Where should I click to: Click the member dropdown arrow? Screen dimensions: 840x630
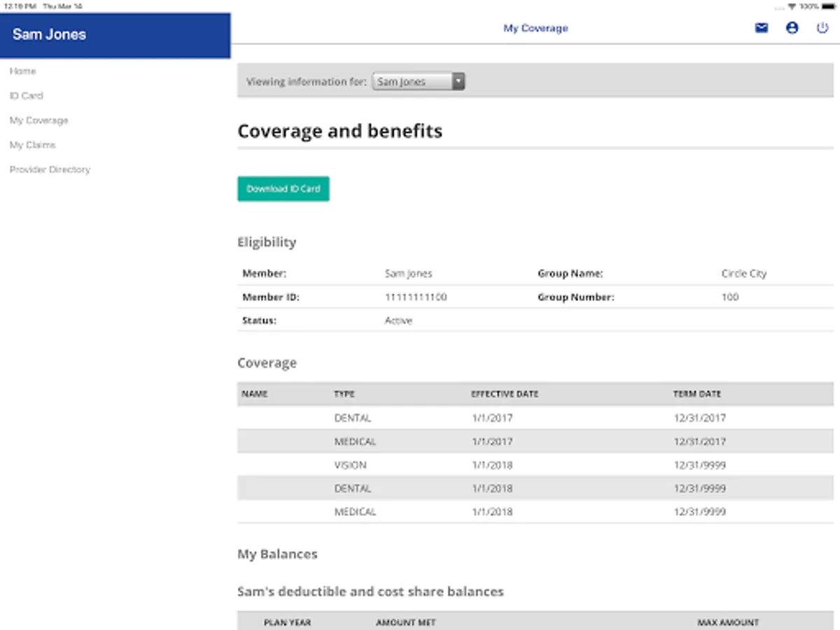pos(458,82)
